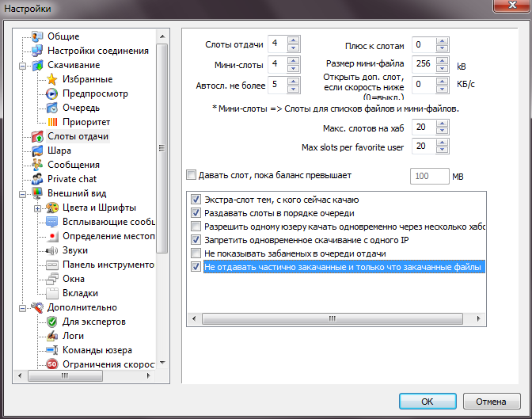Image resolution: width=532 pixels, height=419 pixels.
Task: Expand the Цвета и Шрифты node
Action: click(38, 208)
